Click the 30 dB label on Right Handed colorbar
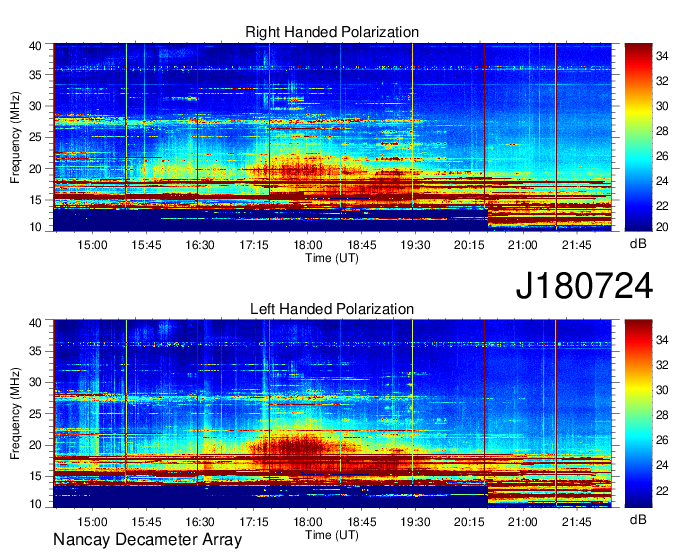This screenshot has width=680, height=552. [662, 106]
